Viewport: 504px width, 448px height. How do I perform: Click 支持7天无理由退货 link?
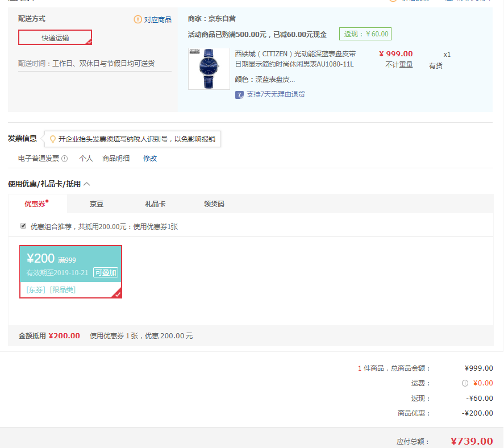point(276,94)
